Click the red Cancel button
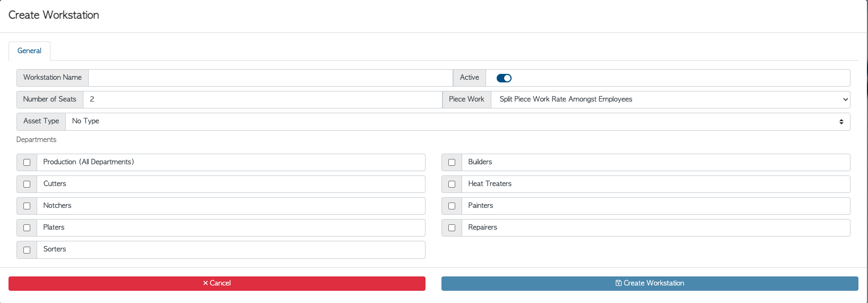This screenshot has height=303, width=868. pos(217,283)
